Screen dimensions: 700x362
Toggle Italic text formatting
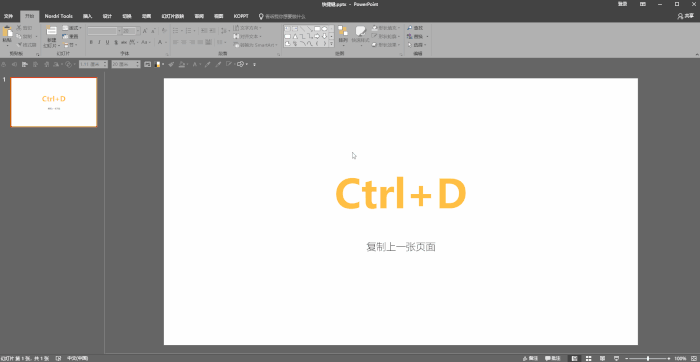pyautogui.click(x=99, y=42)
